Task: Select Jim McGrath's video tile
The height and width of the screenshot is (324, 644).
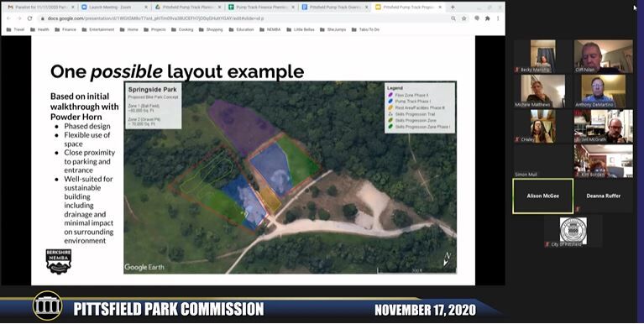Action: [x=603, y=126]
